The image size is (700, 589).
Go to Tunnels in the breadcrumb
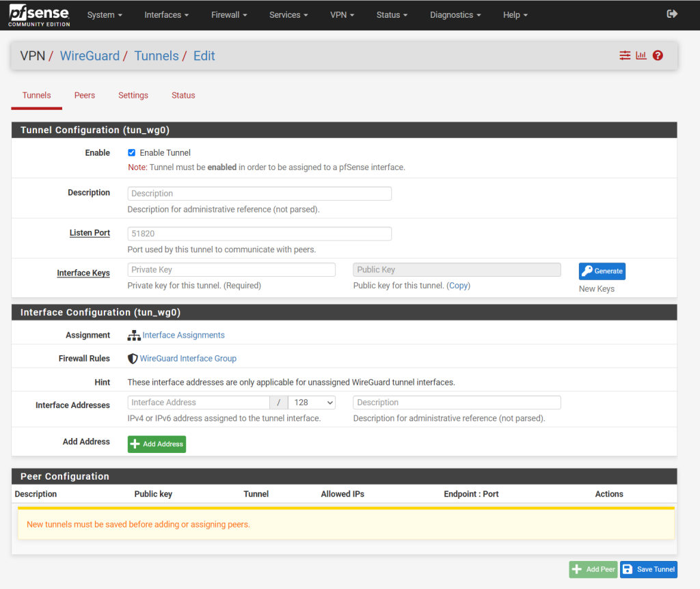click(x=157, y=56)
